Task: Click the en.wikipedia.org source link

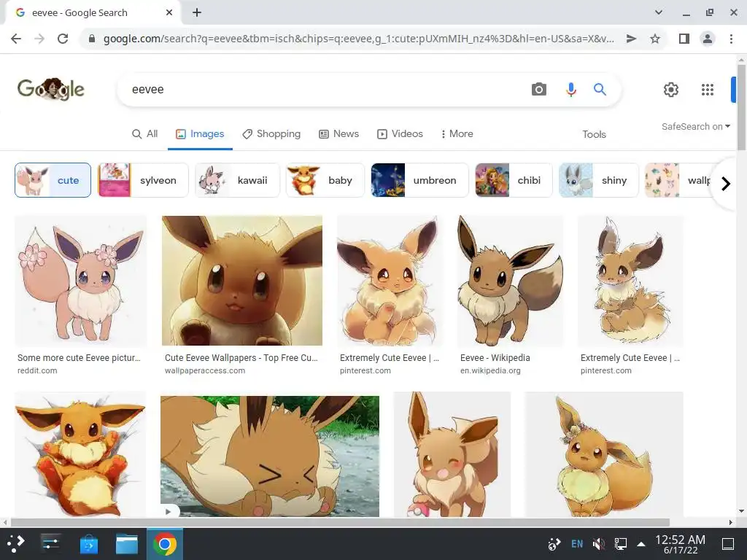Action: [x=490, y=370]
